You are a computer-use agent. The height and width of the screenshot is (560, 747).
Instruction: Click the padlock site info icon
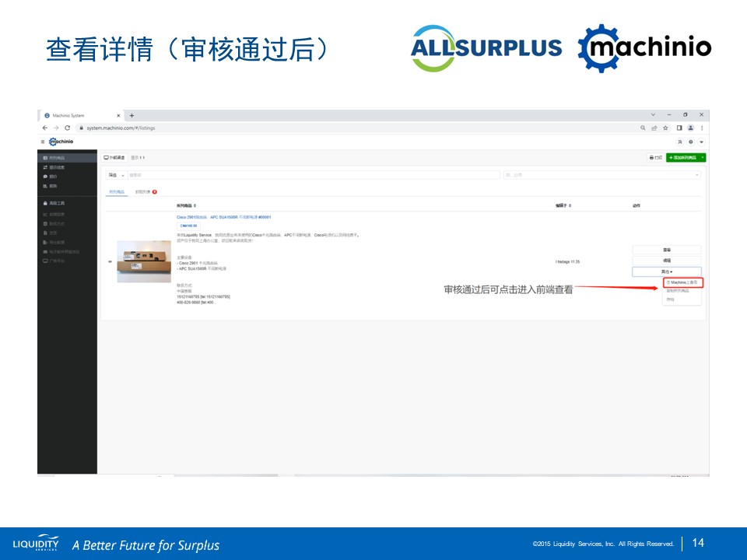(x=82, y=128)
